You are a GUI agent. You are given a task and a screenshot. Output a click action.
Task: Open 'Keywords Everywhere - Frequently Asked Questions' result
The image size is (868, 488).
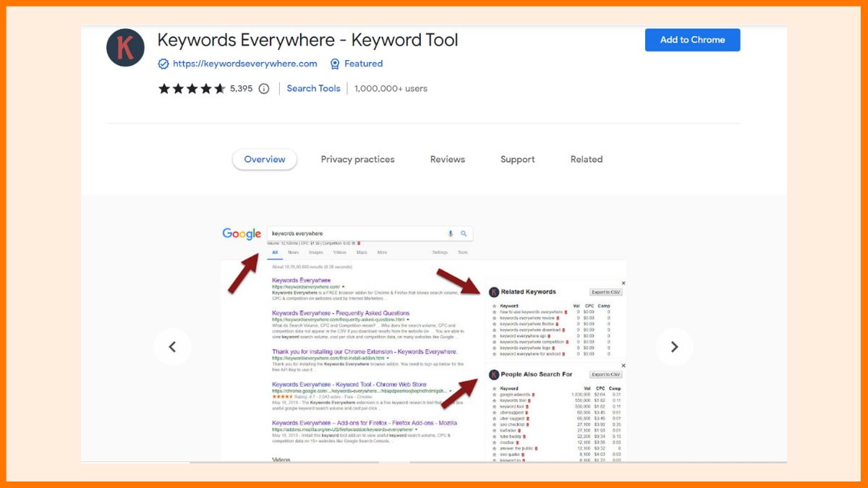tap(341, 313)
